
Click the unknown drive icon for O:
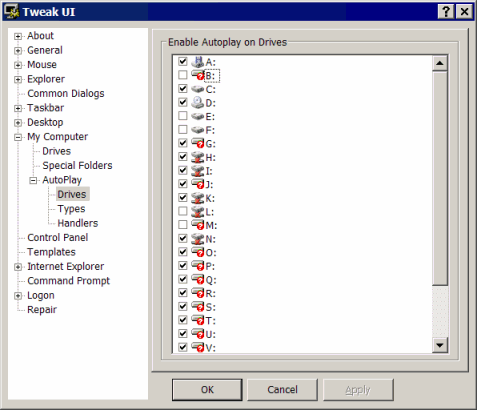[198, 252]
